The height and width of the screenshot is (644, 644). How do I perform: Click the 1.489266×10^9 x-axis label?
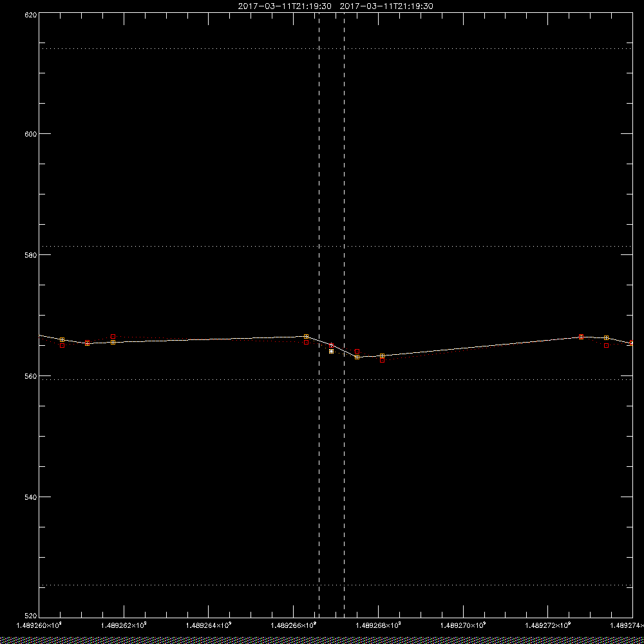[294, 625]
